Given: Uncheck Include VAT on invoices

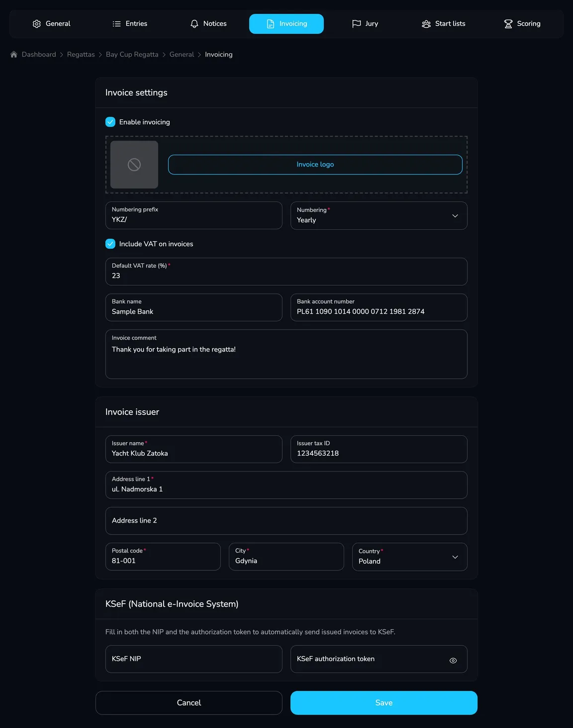Looking at the screenshot, I should tap(110, 244).
